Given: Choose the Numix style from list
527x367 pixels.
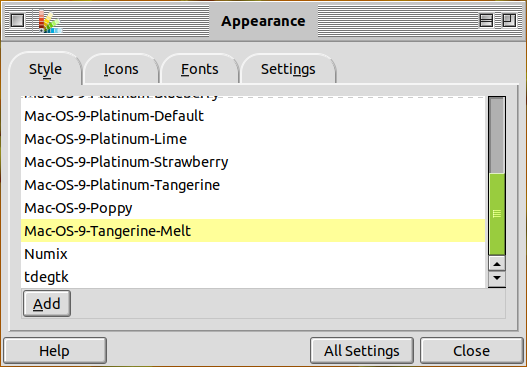Looking at the screenshot, I should click(253, 254).
